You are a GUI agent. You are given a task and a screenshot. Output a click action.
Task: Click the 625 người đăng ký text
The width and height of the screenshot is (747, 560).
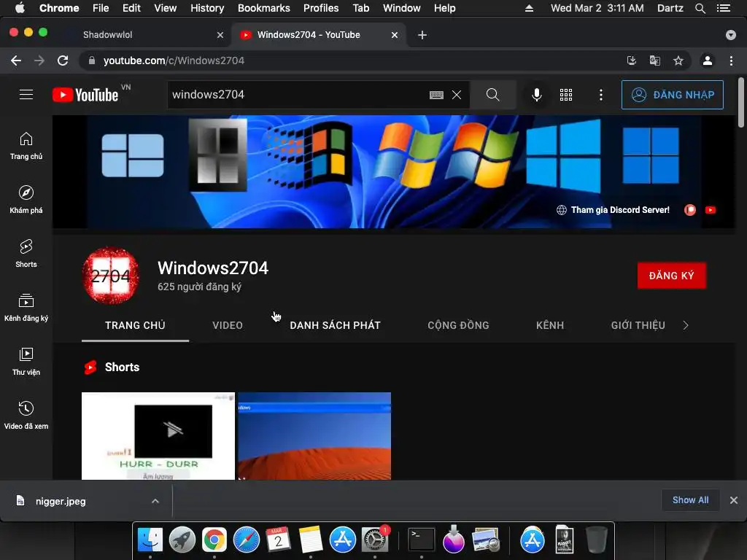pyautogui.click(x=200, y=287)
